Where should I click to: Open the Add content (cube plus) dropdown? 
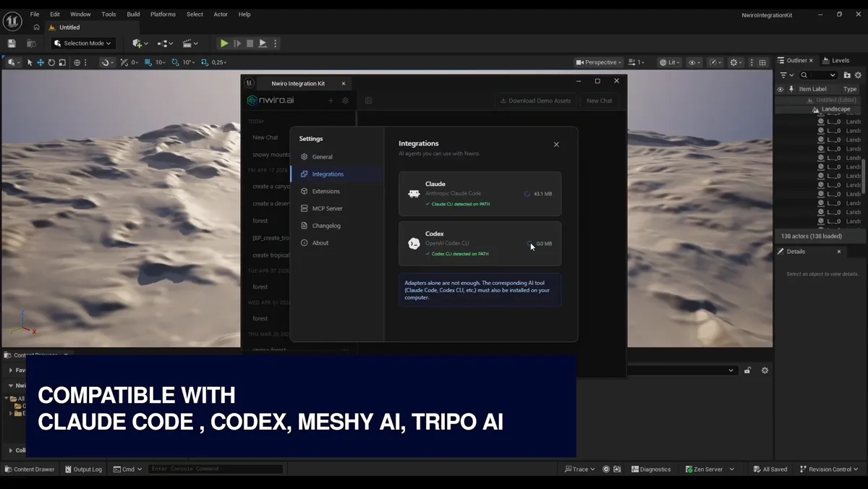140,43
